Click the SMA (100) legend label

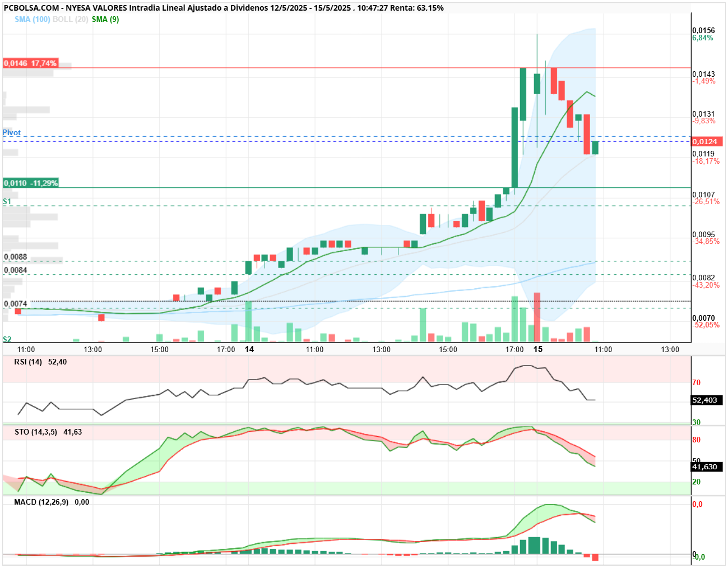tap(33, 19)
